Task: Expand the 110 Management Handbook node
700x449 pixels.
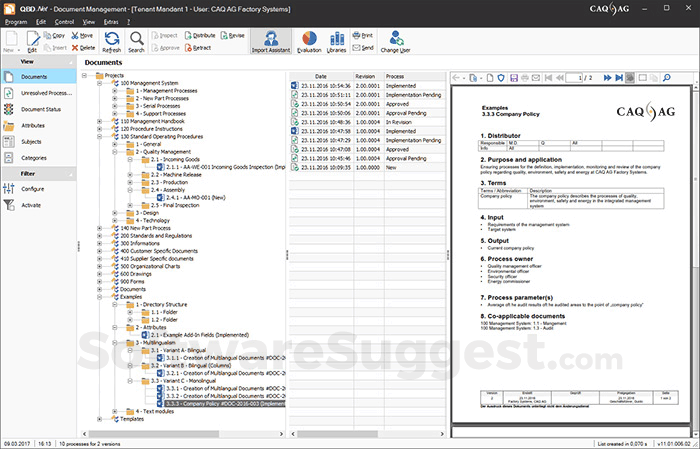Action: coord(100,121)
